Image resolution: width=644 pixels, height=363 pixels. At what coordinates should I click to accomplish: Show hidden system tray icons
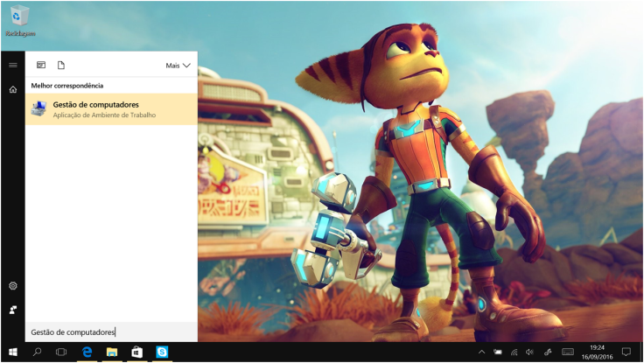pos(481,352)
